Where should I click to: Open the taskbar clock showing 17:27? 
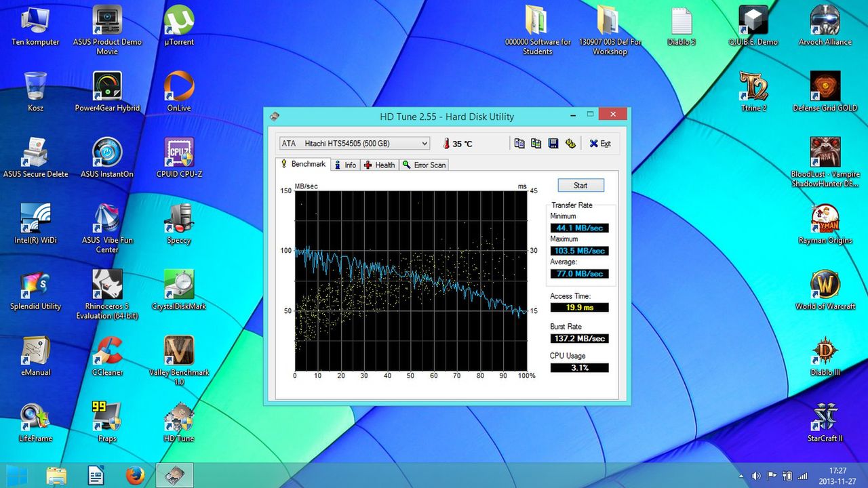tap(837, 475)
